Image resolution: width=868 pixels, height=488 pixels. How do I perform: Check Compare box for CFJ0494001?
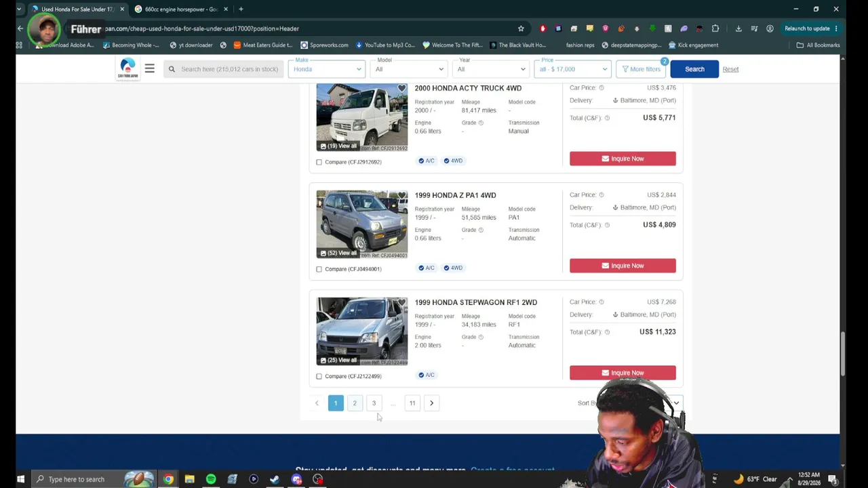[319, 269]
